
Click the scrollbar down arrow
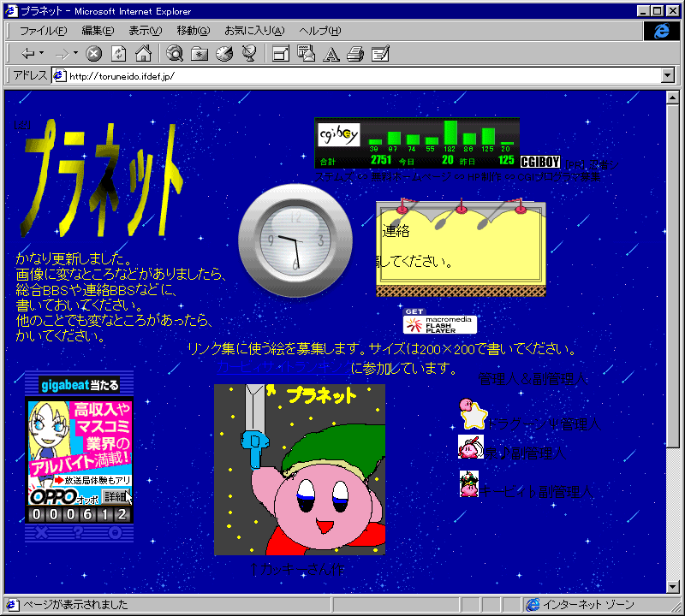click(x=673, y=587)
